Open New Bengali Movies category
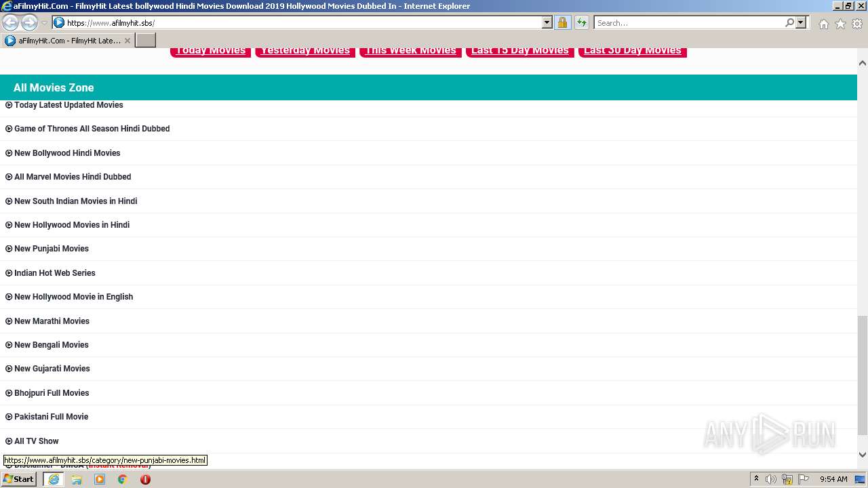 click(x=52, y=345)
